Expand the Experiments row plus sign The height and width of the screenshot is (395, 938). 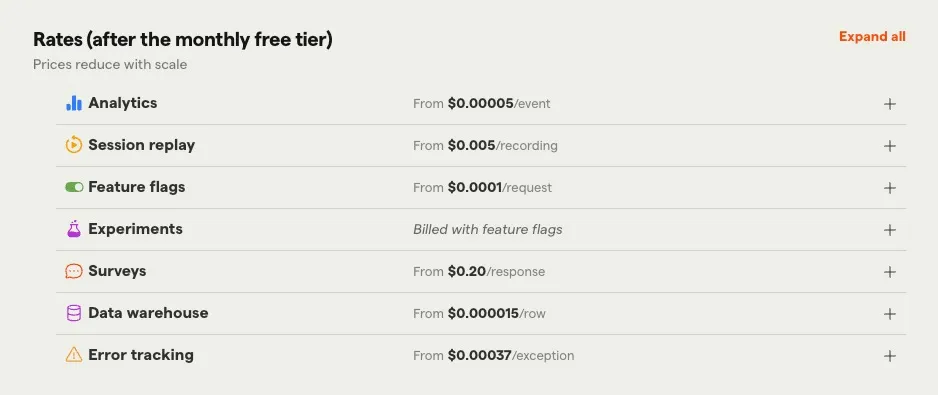tap(890, 230)
